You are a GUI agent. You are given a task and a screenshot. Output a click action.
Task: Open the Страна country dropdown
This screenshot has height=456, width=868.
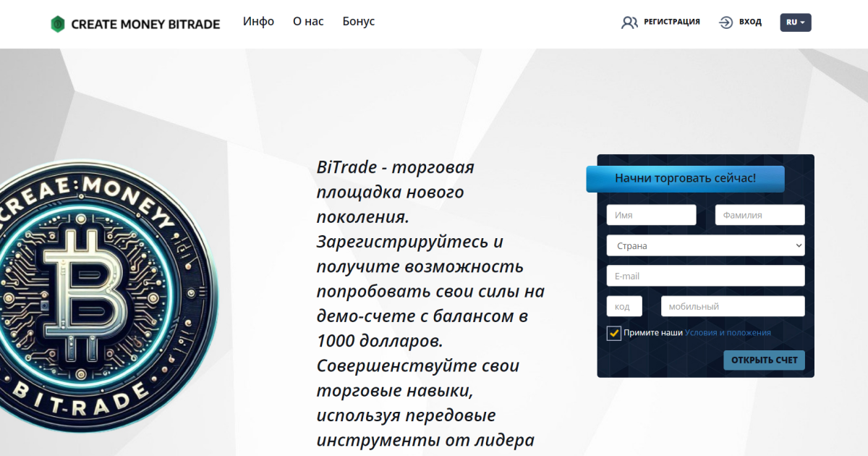pos(705,245)
